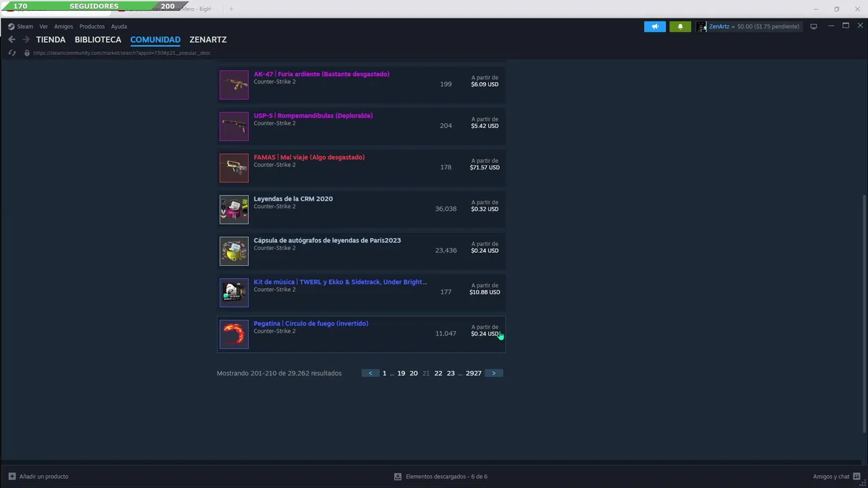Jump to results page 23

coord(451,373)
